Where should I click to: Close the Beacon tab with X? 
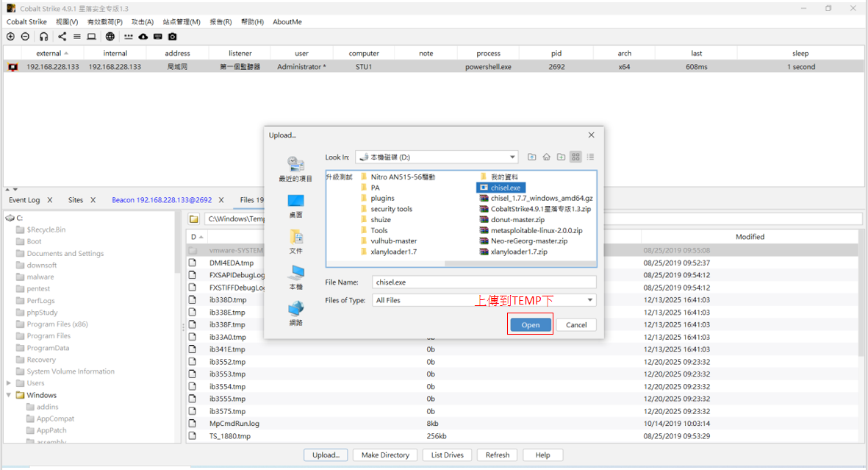221,200
